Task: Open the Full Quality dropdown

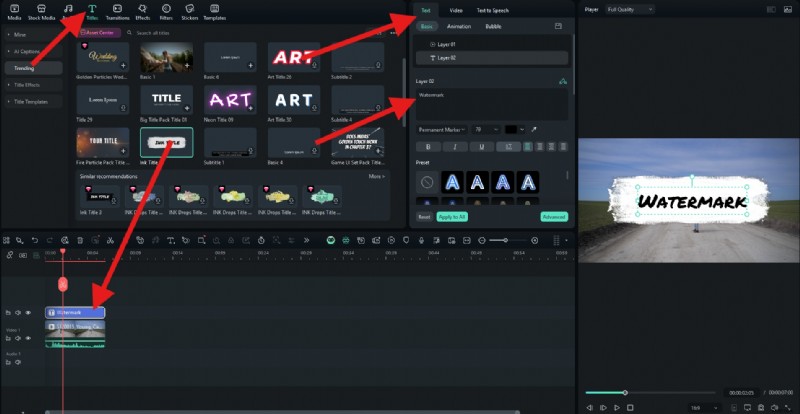Action: pos(630,9)
